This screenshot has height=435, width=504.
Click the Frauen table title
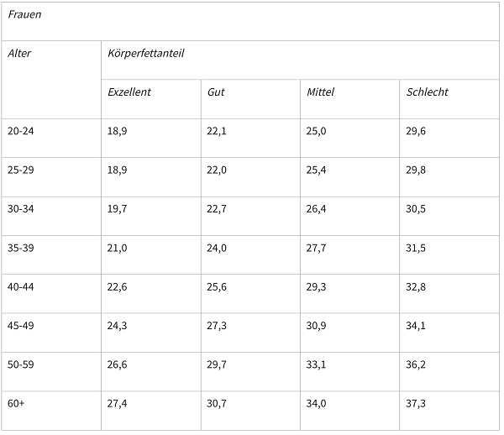(24, 15)
